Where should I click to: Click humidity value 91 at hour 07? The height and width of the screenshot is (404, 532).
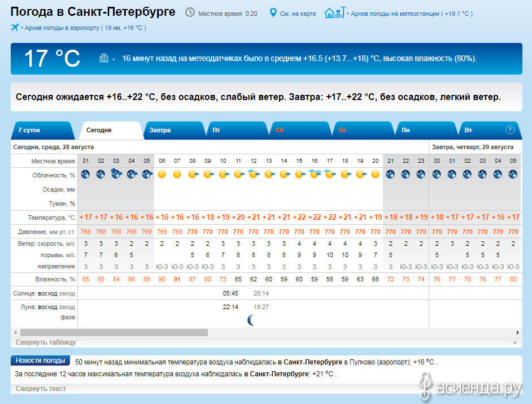[x=177, y=279]
